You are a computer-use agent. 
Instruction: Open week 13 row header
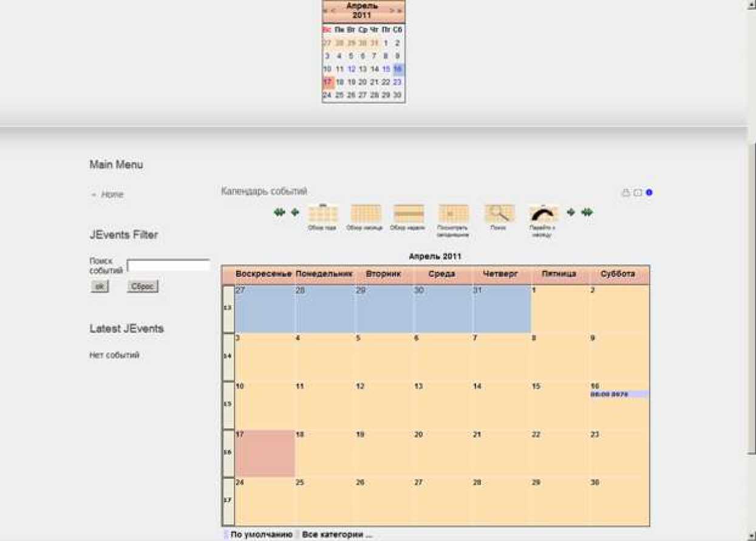click(x=228, y=308)
